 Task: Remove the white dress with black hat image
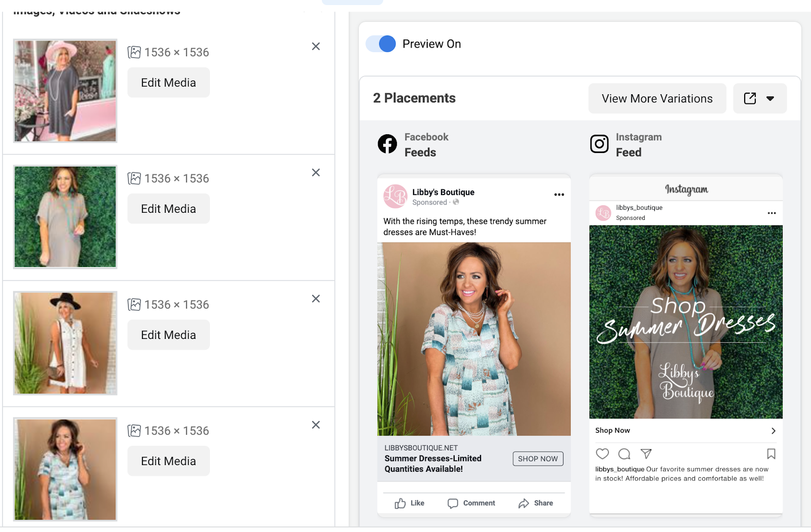coord(316,299)
